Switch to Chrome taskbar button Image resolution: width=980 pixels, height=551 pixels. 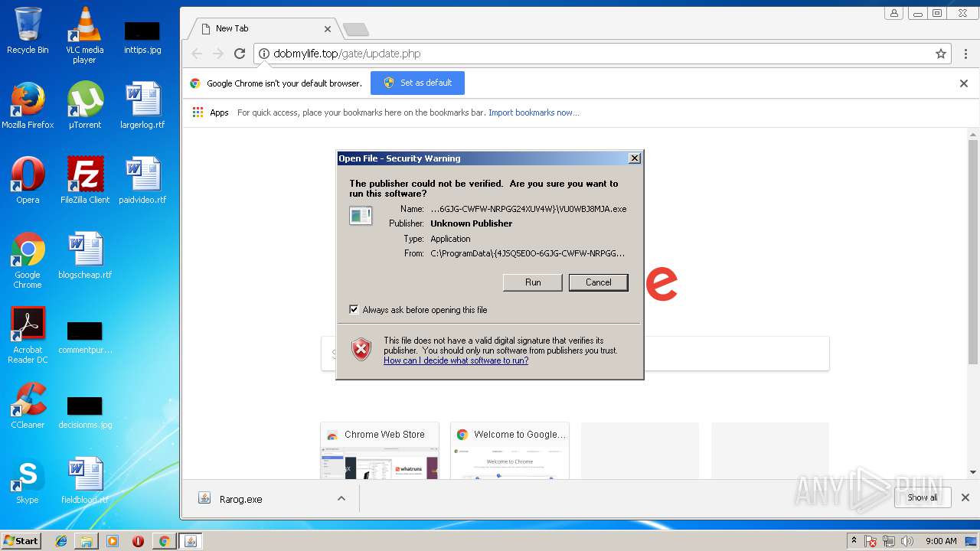[x=164, y=541]
